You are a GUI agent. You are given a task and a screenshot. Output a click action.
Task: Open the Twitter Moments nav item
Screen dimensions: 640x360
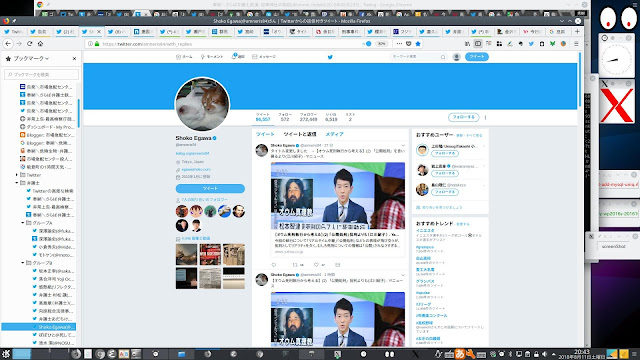211,57
